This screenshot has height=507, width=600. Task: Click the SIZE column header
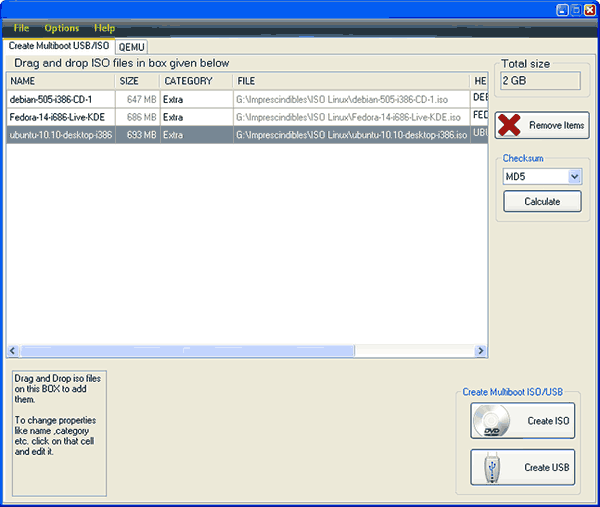(137, 81)
